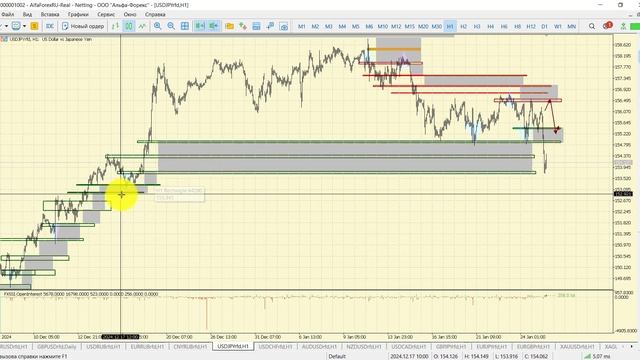Switch to NZDUSDrfd,H1 chart tab
This screenshot has height=360, width=640.
click(363, 347)
